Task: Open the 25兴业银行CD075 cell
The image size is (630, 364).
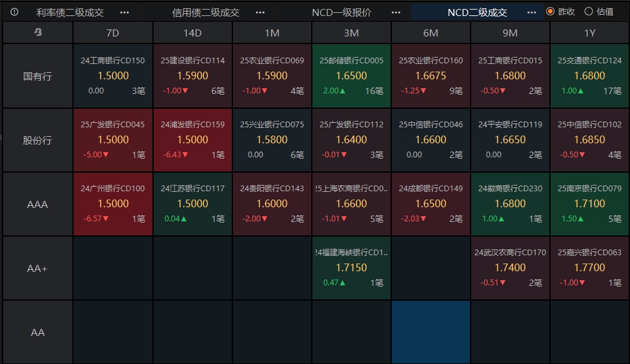Action: click(272, 140)
